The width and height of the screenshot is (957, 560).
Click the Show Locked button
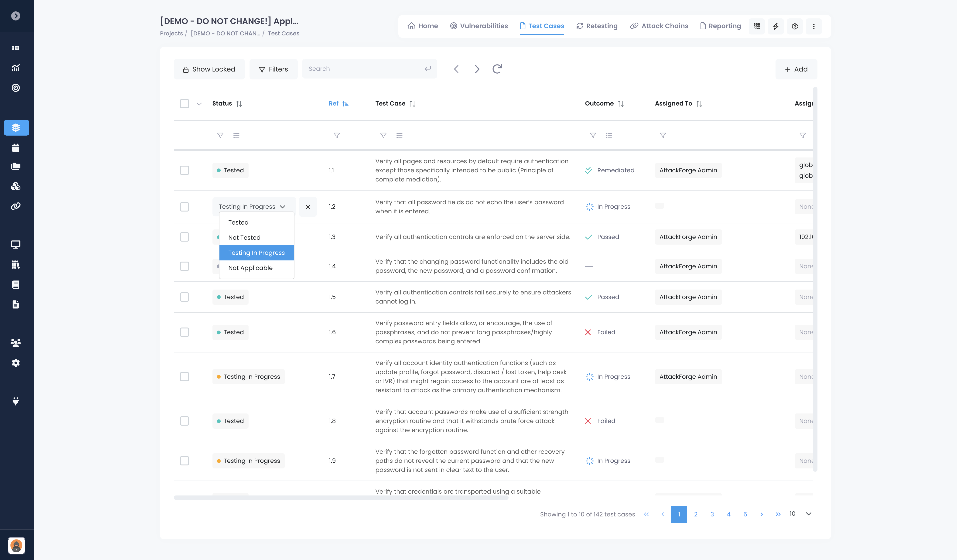[x=209, y=69]
